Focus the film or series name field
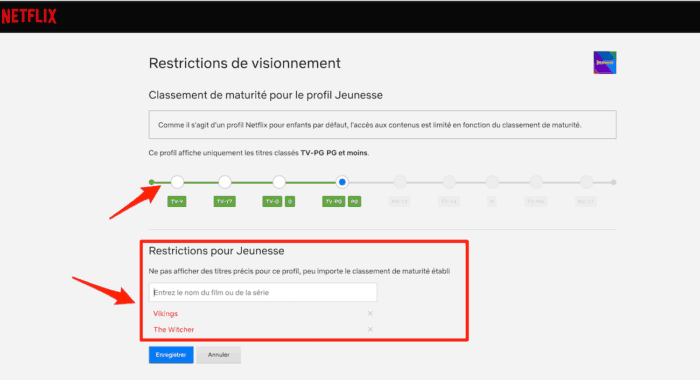Image resolution: width=700 pixels, height=380 pixels. [x=263, y=292]
